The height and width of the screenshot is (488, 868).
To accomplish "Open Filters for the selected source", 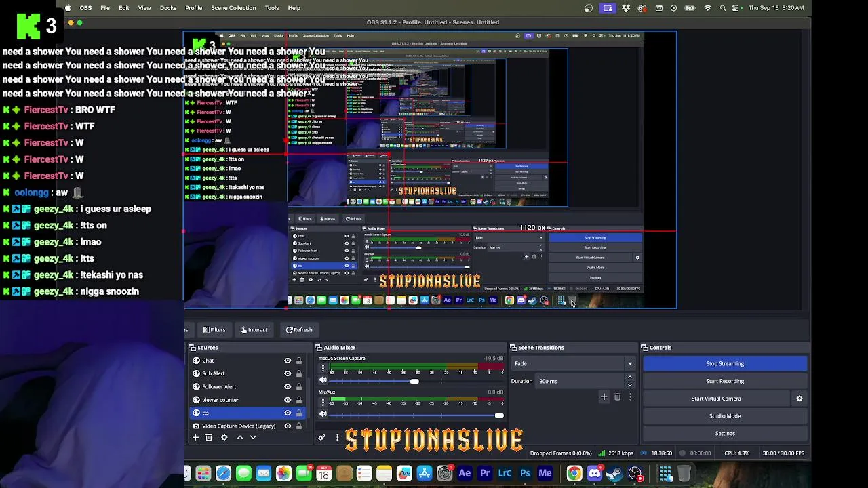I will point(214,330).
